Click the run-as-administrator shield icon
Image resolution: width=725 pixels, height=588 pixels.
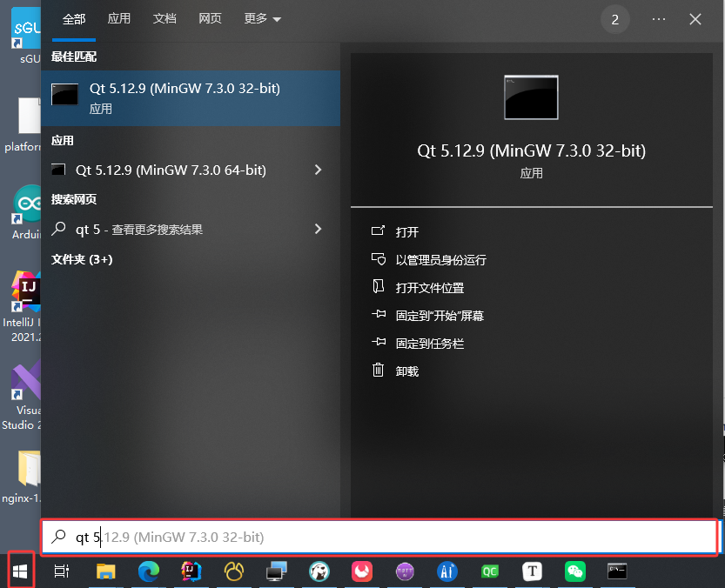379,259
